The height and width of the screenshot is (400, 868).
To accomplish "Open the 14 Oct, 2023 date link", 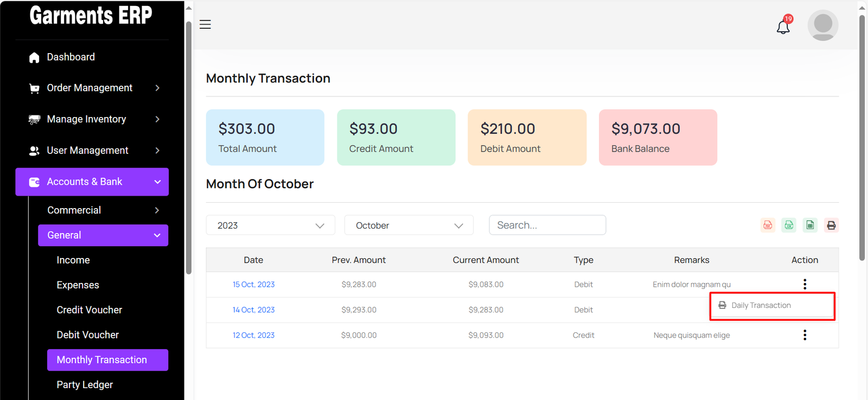I will tap(253, 310).
